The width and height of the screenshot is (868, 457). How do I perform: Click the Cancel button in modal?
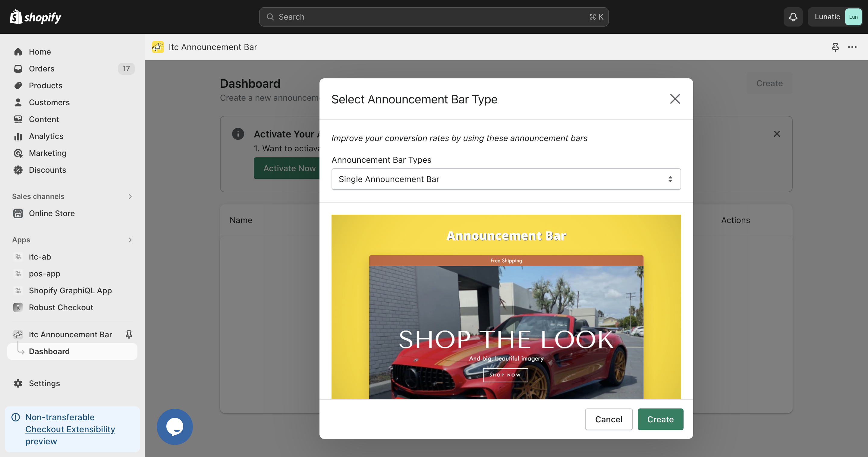tap(609, 419)
